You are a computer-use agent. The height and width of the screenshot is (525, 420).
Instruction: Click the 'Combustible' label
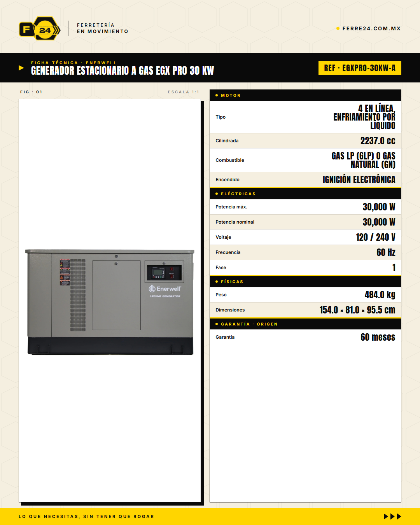[x=230, y=160]
